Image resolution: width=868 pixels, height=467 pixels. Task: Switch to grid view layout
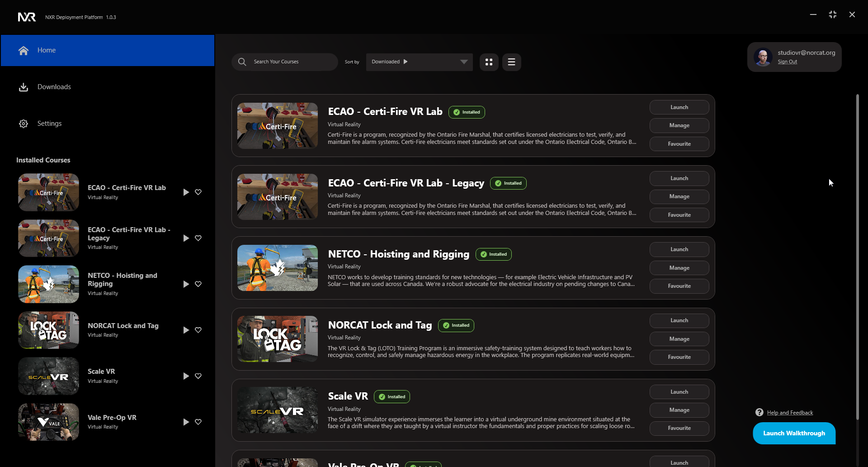click(489, 62)
